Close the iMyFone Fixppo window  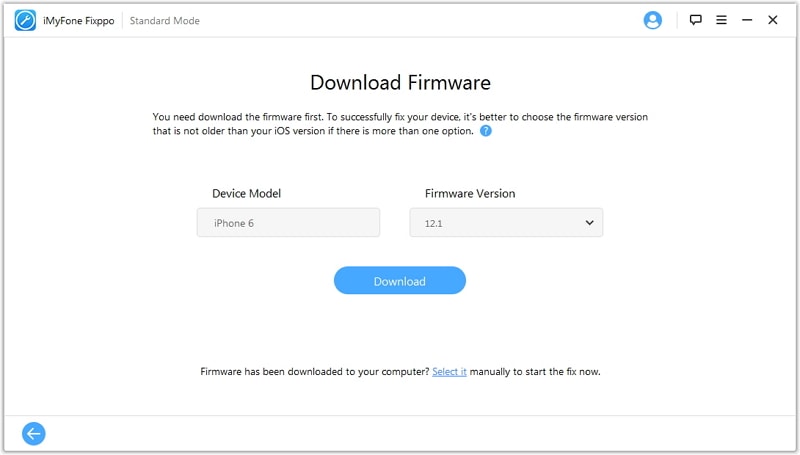click(x=773, y=20)
